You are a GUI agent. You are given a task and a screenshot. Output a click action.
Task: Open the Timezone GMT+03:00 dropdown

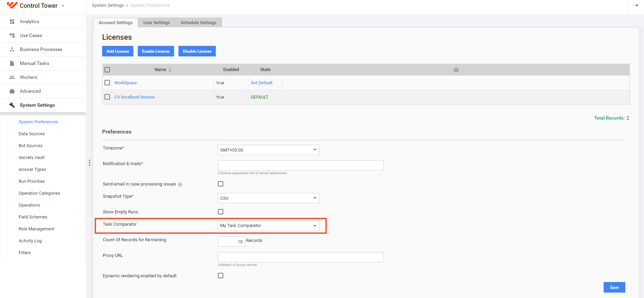click(x=269, y=150)
